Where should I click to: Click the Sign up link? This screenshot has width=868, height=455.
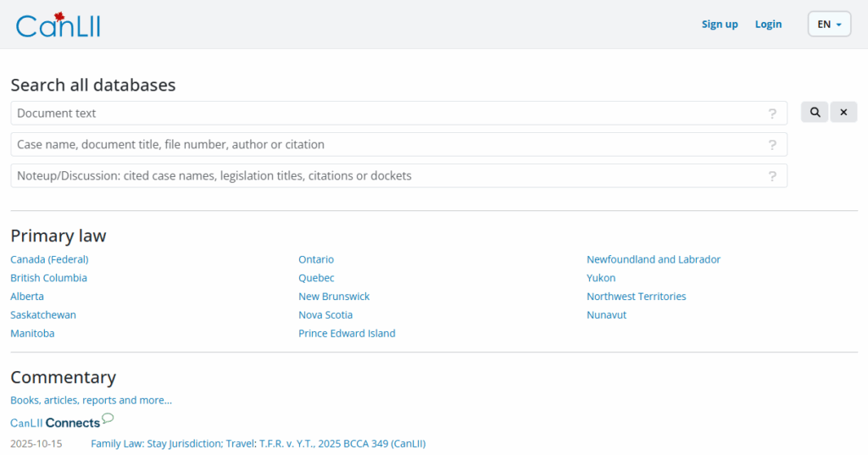click(720, 25)
